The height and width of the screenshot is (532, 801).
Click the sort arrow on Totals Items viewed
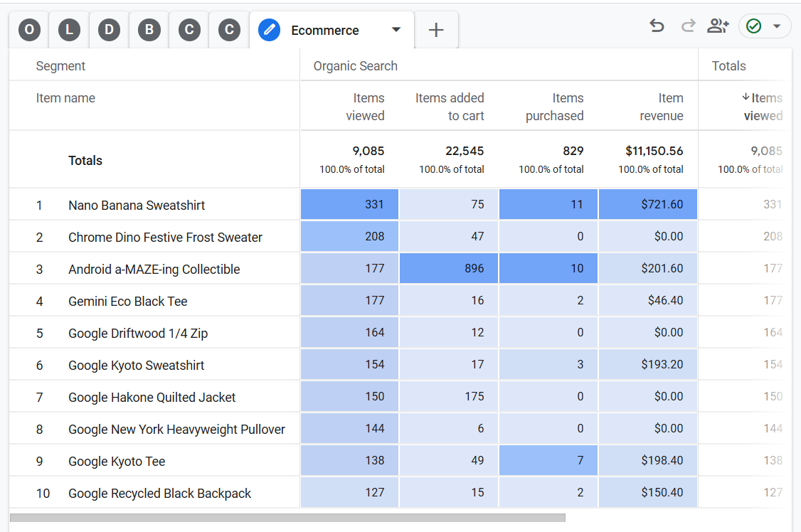[746, 98]
